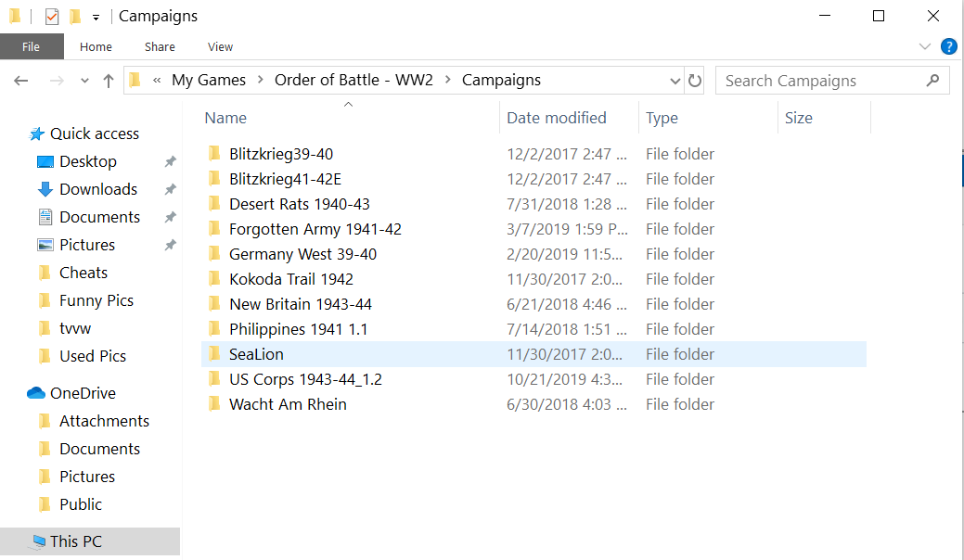Open the address bar history dropdown arrow
This screenshot has height=560, width=964.
click(675, 81)
